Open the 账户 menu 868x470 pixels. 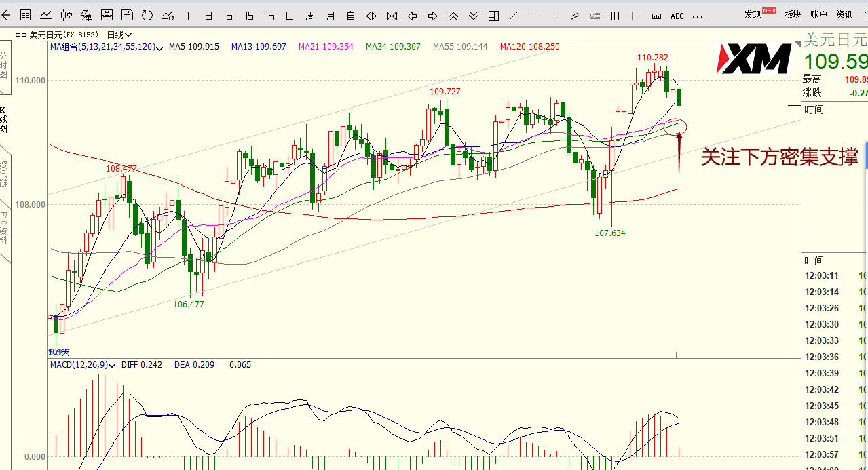coord(818,14)
